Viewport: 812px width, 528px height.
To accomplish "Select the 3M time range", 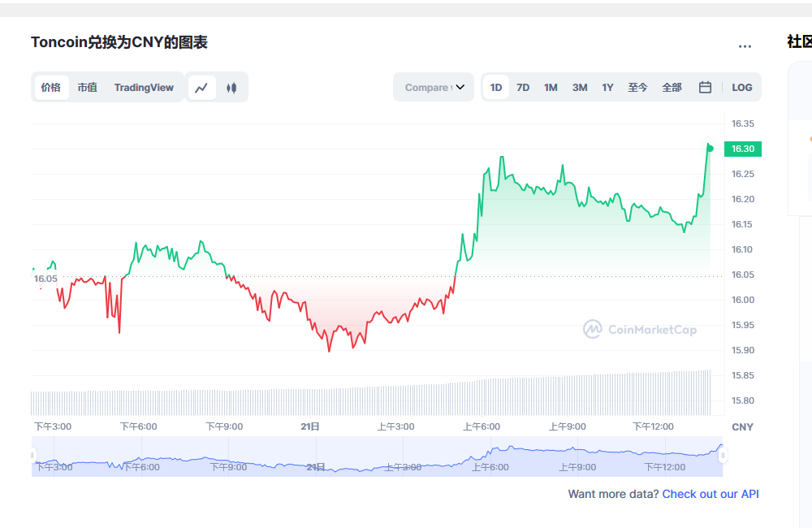I will (580, 88).
